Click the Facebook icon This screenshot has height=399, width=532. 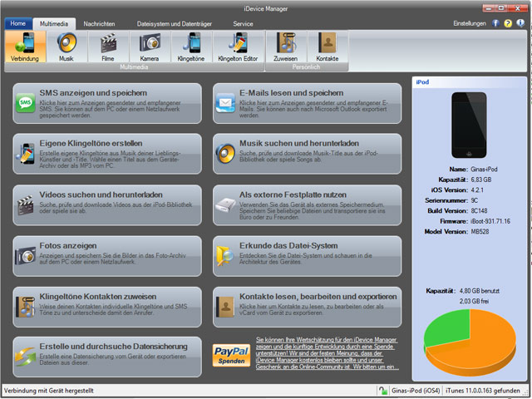495,23
